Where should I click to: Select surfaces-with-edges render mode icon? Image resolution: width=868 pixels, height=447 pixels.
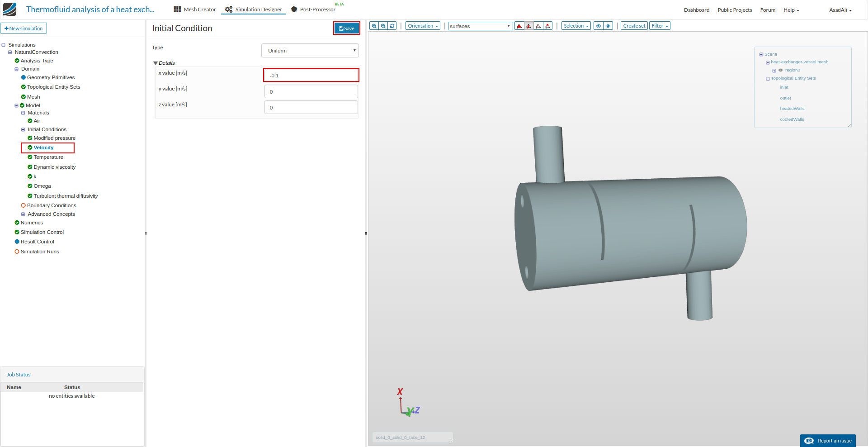tap(529, 26)
